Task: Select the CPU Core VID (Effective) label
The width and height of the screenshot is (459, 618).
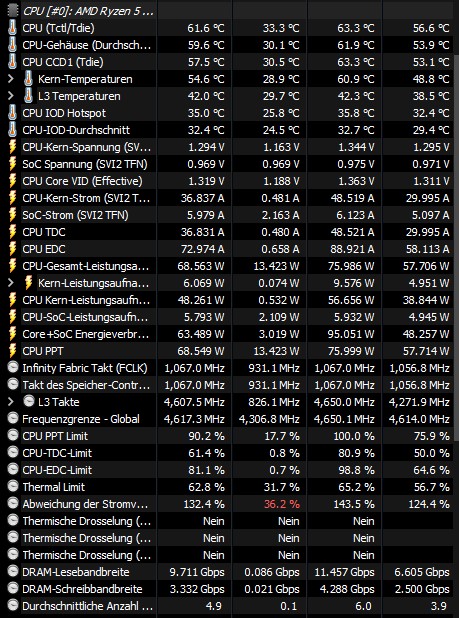Action: click(x=82, y=181)
